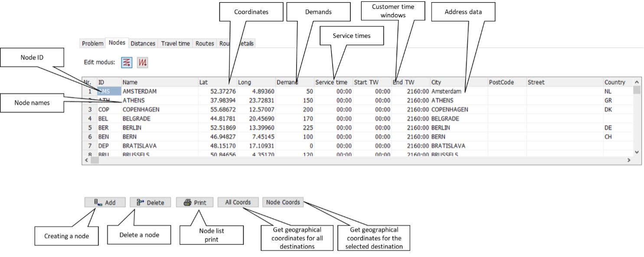644x257 pixels.
Task: Click the Country column header
Action: coord(615,82)
